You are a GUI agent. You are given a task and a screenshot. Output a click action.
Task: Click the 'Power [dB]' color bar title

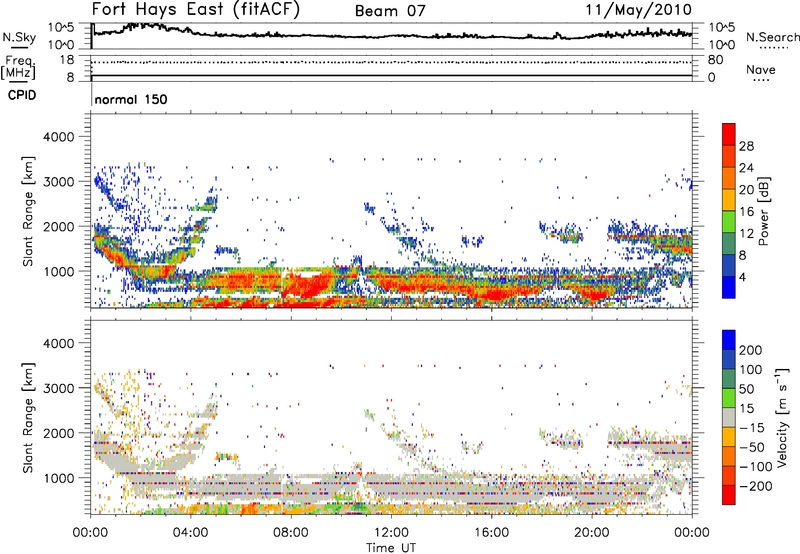(763, 211)
